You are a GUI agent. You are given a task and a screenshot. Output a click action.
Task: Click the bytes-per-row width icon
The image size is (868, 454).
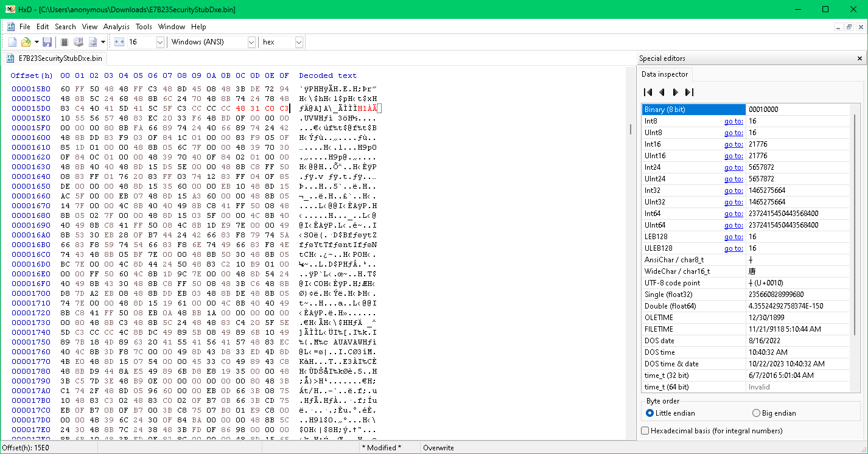click(x=119, y=42)
